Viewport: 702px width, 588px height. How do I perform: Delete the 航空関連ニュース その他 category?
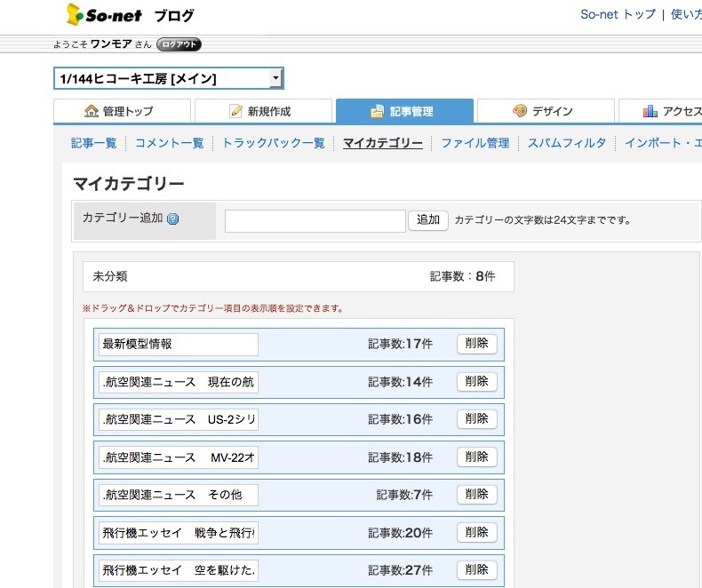tap(477, 495)
